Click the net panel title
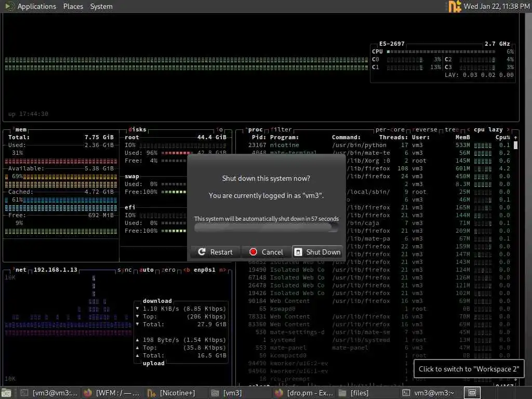This screenshot has height=399, width=532. coord(21,270)
